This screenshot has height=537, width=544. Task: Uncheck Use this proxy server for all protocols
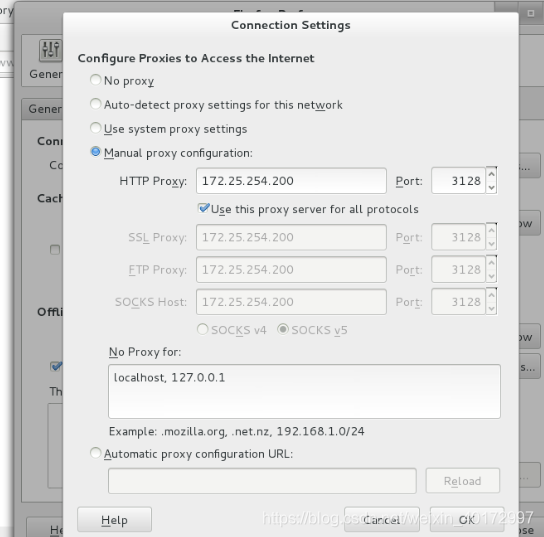(x=204, y=208)
